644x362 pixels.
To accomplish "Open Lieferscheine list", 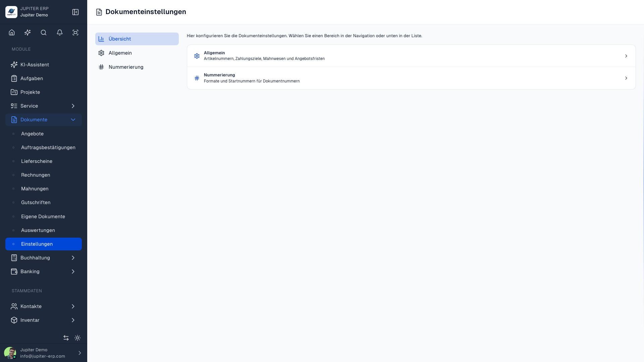I will coord(44,161).
